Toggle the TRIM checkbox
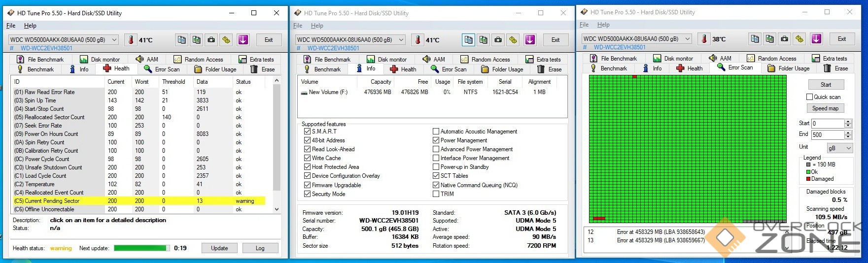Image resolution: width=868 pixels, height=263 pixels. (x=436, y=194)
